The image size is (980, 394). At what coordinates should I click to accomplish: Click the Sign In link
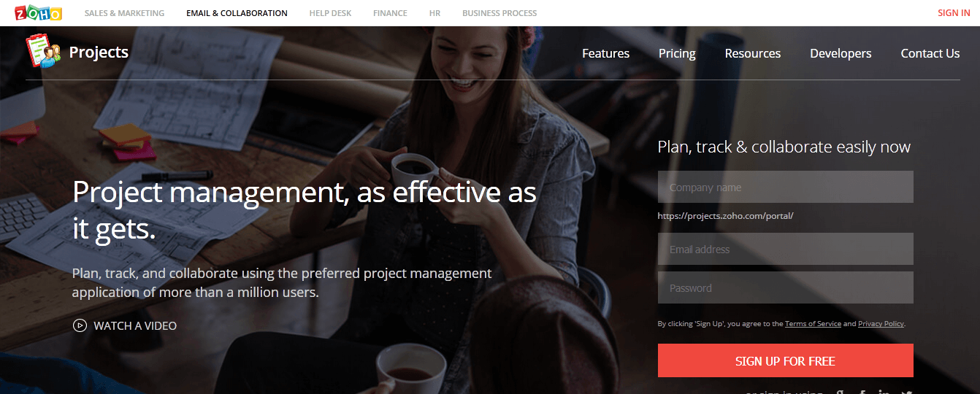click(954, 13)
